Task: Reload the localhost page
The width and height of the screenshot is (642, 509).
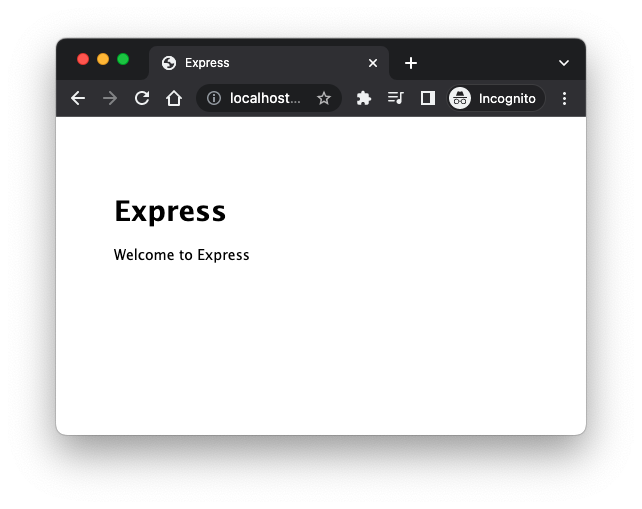Action: tap(142, 98)
